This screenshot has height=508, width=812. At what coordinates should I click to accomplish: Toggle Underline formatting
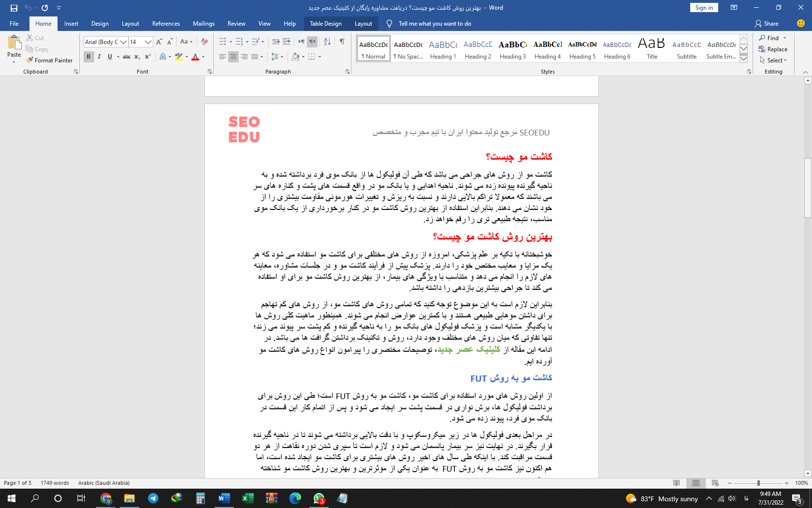[110, 57]
